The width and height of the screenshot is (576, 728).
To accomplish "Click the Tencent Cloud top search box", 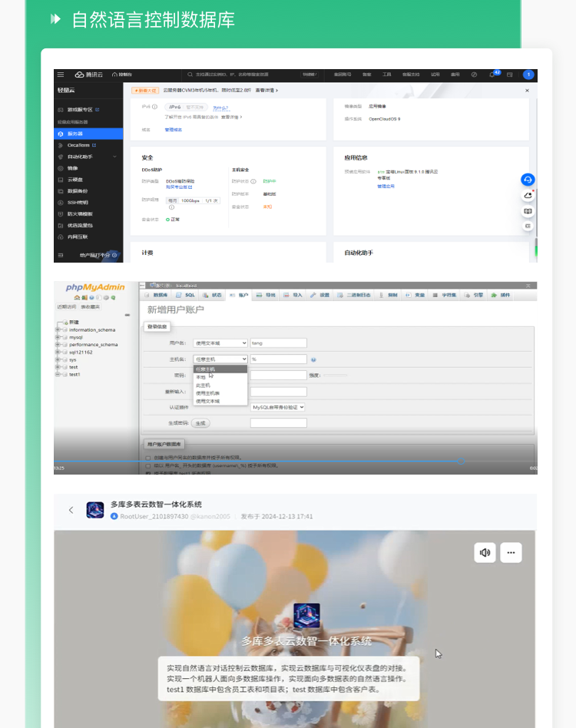I will point(241,74).
